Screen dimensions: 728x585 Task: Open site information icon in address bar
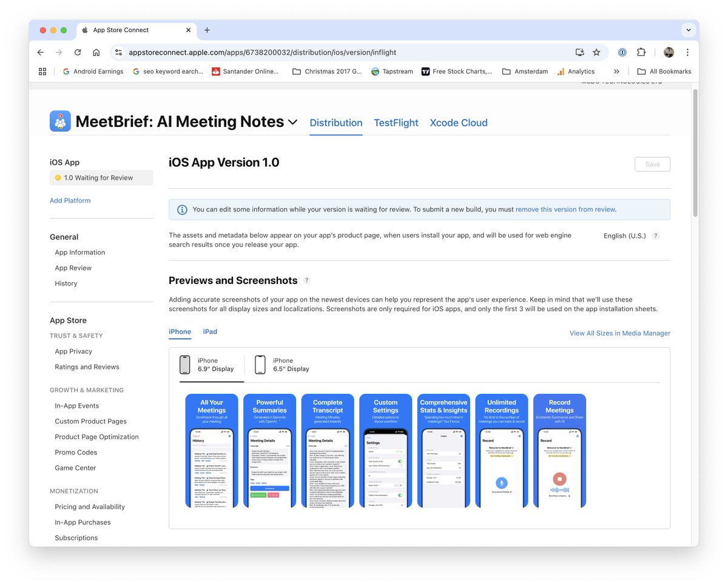pos(118,52)
